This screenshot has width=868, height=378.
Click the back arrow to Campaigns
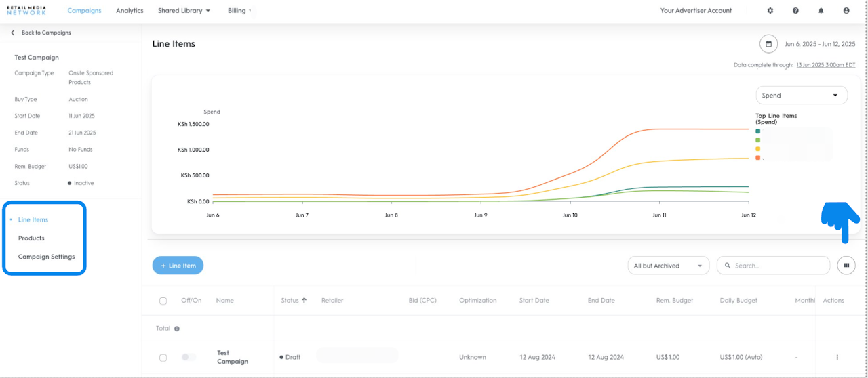click(x=12, y=33)
